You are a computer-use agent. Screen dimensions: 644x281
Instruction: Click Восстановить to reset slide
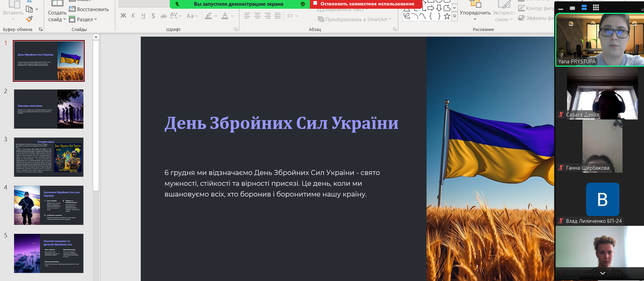(x=89, y=9)
